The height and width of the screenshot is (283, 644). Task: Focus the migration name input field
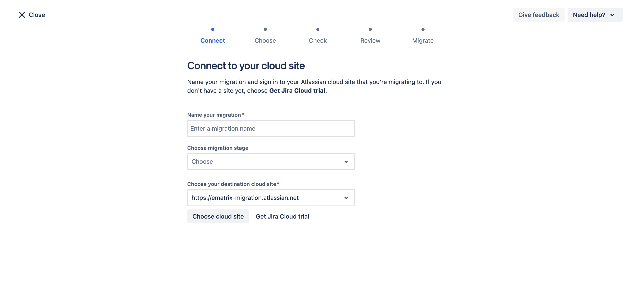click(x=271, y=128)
